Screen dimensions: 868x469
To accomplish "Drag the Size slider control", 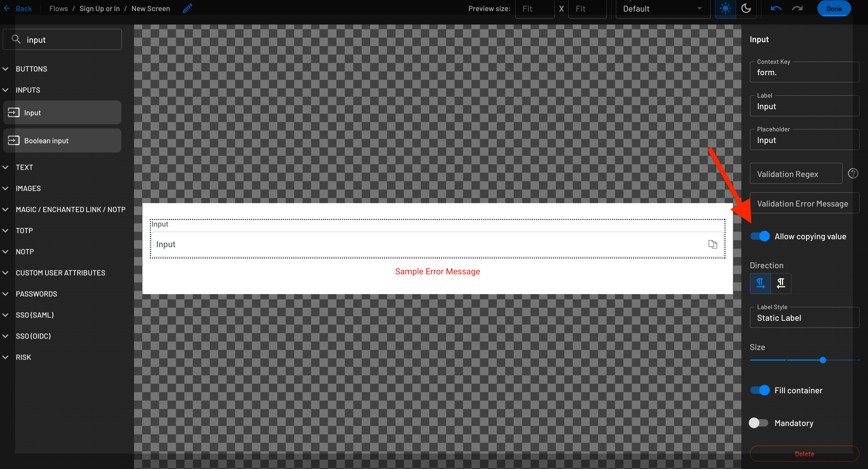I will point(823,360).
